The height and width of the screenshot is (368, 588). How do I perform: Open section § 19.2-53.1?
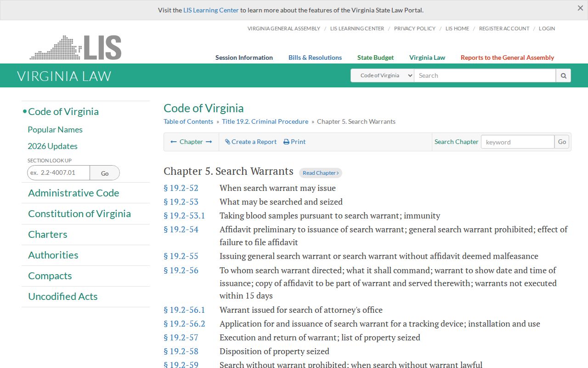tap(184, 216)
